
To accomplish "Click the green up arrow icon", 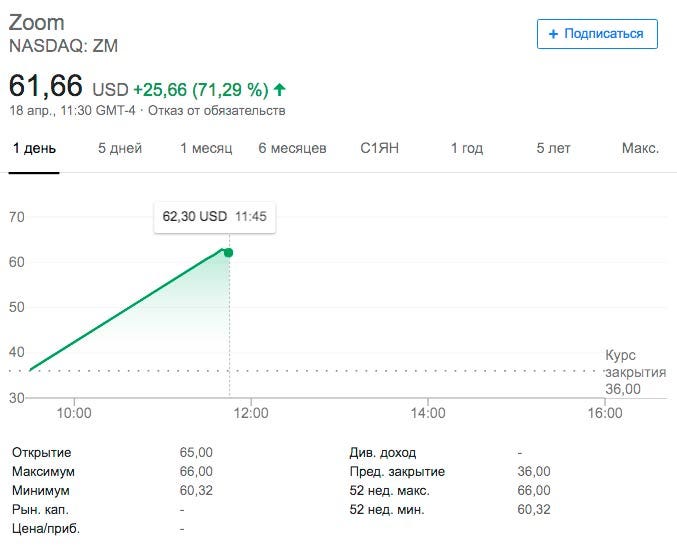I will click(280, 89).
